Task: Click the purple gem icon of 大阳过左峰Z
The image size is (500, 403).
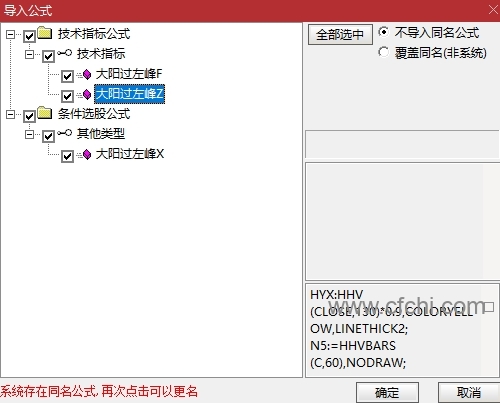Action: tap(87, 95)
